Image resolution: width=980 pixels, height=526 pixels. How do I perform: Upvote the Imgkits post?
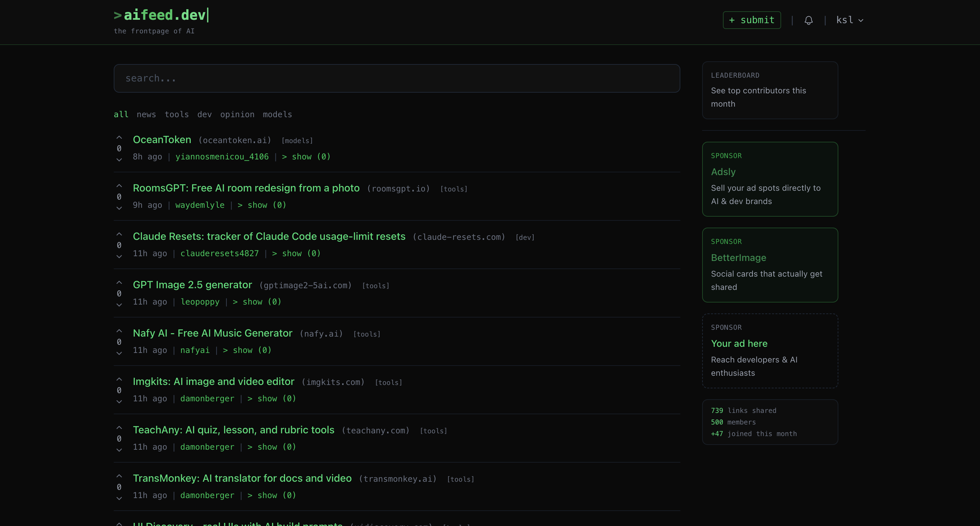click(x=119, y=379)
